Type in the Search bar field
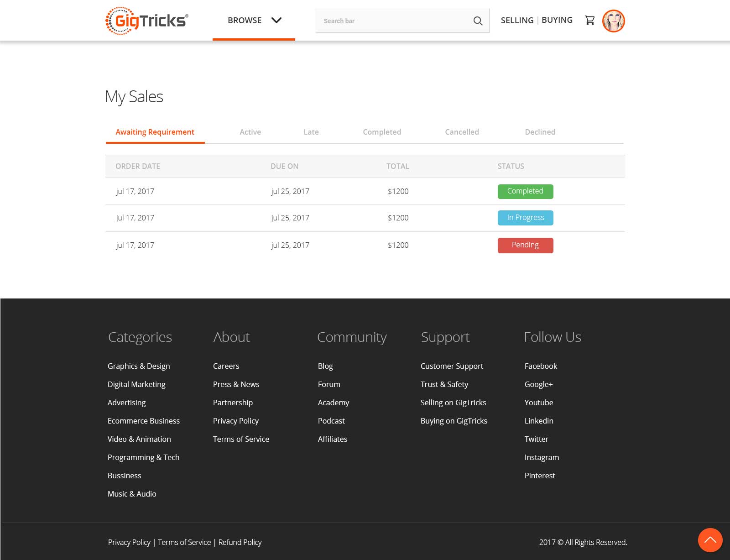The height and width of the screenshot is (560, 730). tap(392, 21)
